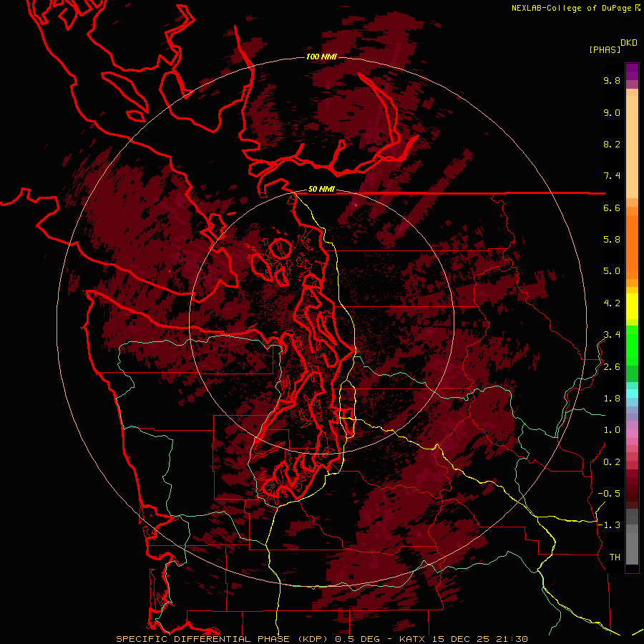Pick the bright yellow color scale segment near 4.2
644x644 pixels.
tap(632, 306)
